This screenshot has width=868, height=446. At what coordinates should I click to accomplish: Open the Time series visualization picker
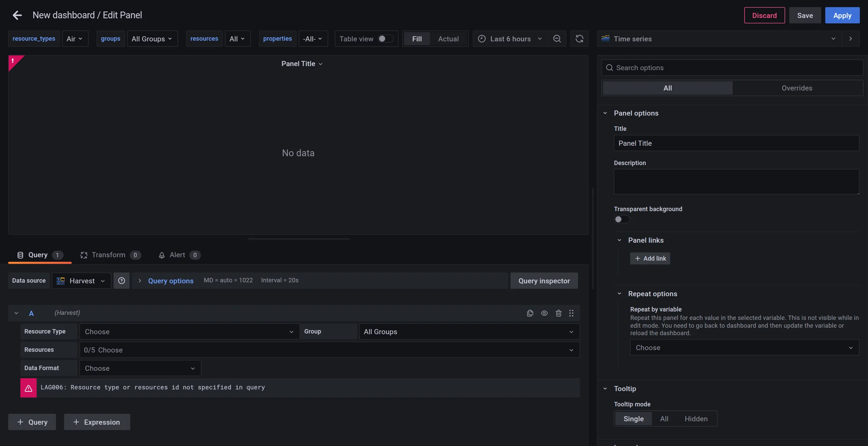click(719, 39)
